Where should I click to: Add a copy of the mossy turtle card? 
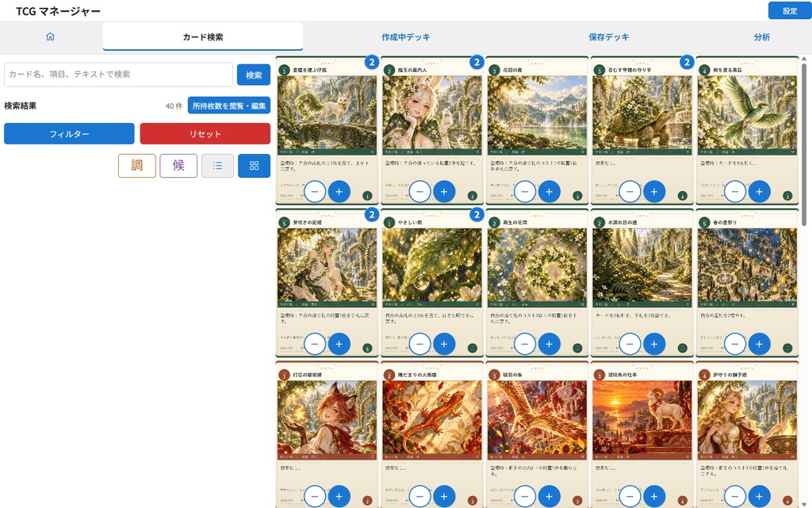pos(654,192)
